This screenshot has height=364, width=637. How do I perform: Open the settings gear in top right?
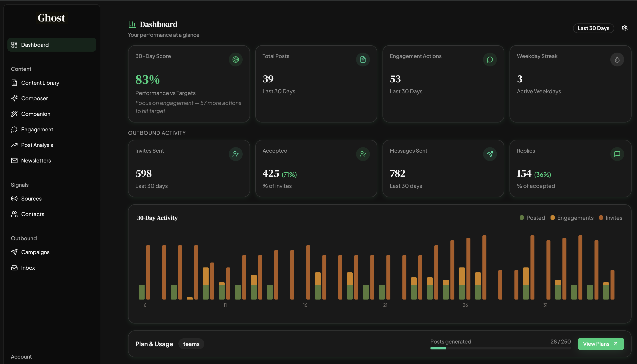pos(624,28)
